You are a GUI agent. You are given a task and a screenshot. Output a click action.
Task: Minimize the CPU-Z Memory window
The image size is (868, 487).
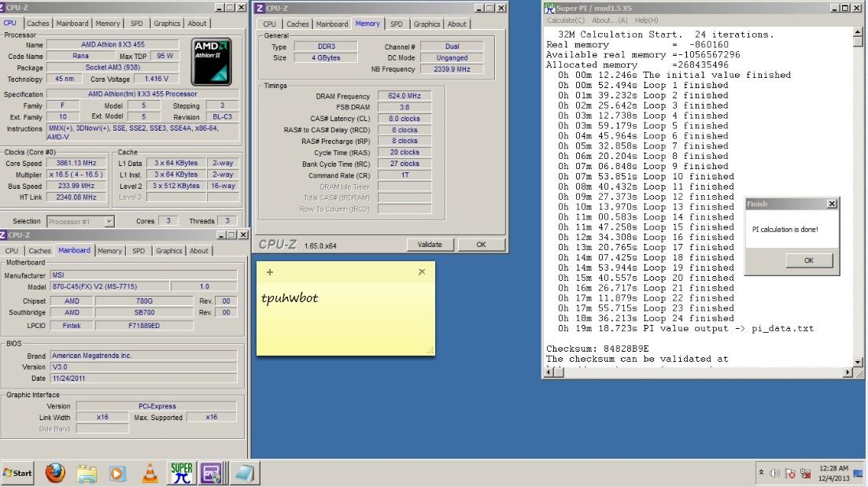[478, 8]
